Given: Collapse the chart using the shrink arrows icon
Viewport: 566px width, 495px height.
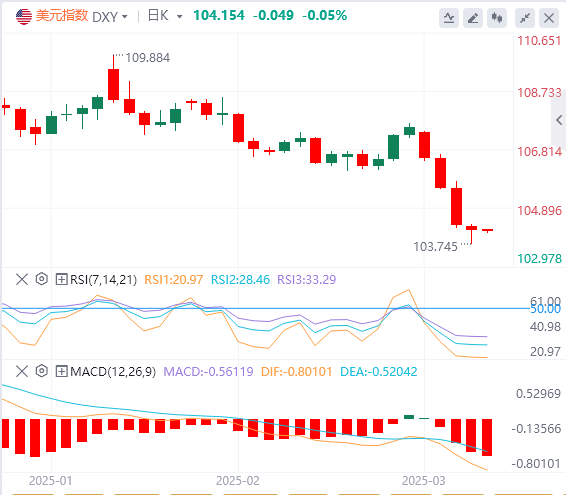Looking at the screenshot, I should click(x=525, y=18).
